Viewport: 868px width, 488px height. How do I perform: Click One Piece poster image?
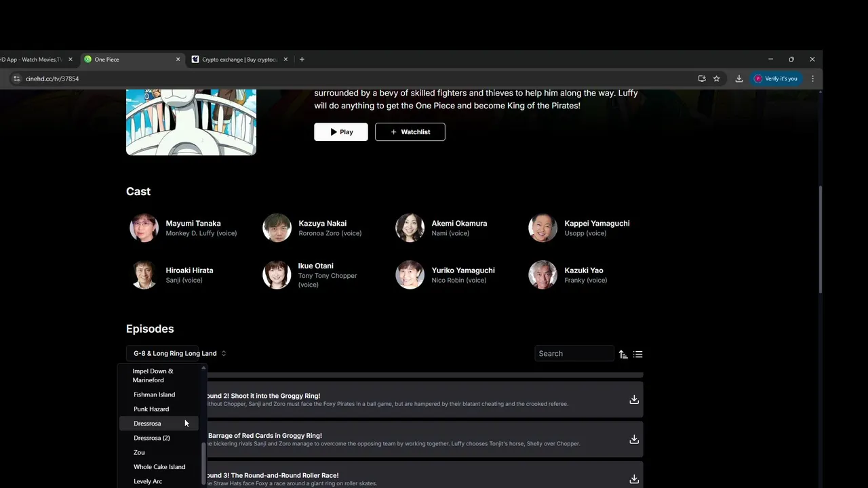(191, 122)
